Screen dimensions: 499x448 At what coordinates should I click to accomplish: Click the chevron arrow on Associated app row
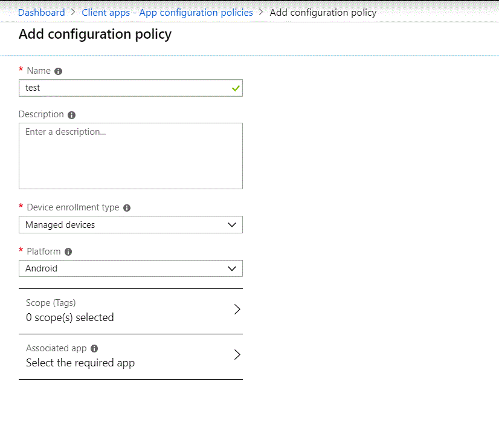pyautogui.click(x=237, y=355)
